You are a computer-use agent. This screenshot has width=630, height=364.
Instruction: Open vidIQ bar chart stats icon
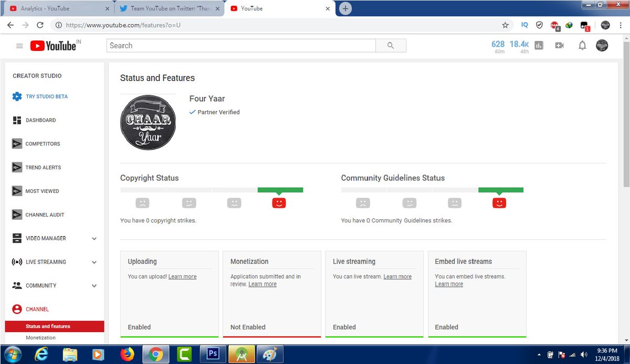point(539,46)
